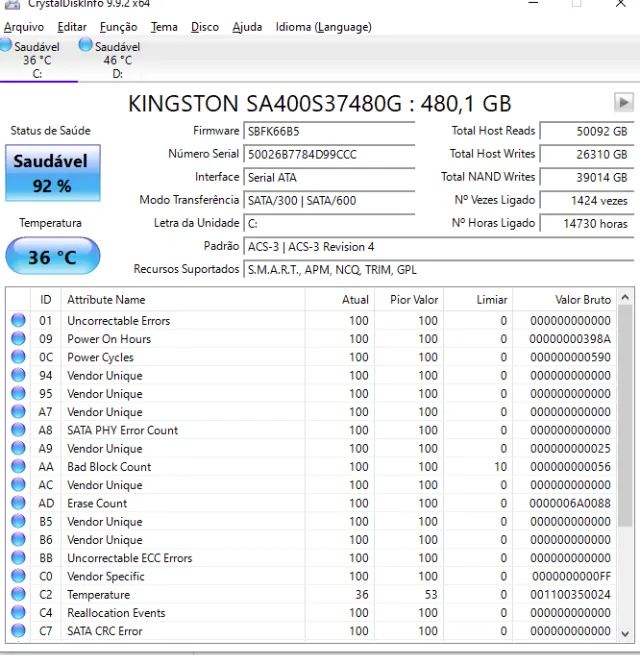Click the status icon of Reallocation Events row
Image resolution: width=640 pixels, height=655 pixels.
pyautogui.click(x=18, y=612)
